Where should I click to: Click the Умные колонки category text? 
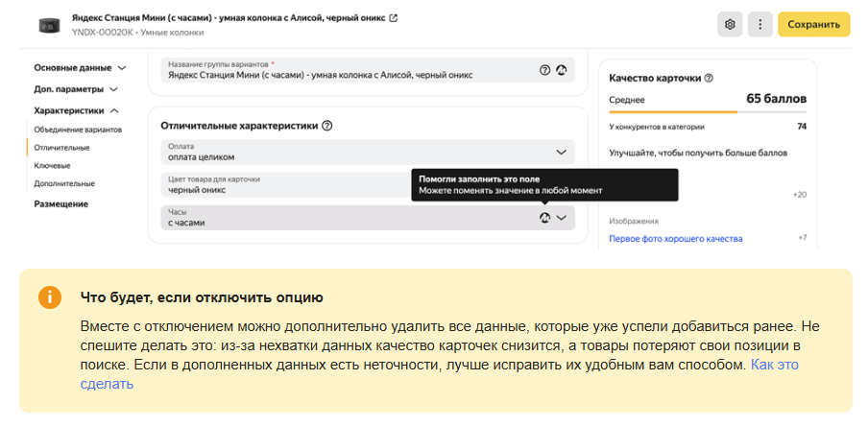[172, 33]
